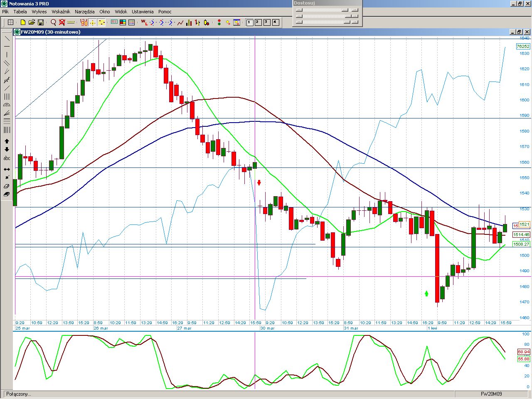Minimize the FW20M09 chart child window
The height and width of the screenshot is (399, 532).
(x=513, y=32)
